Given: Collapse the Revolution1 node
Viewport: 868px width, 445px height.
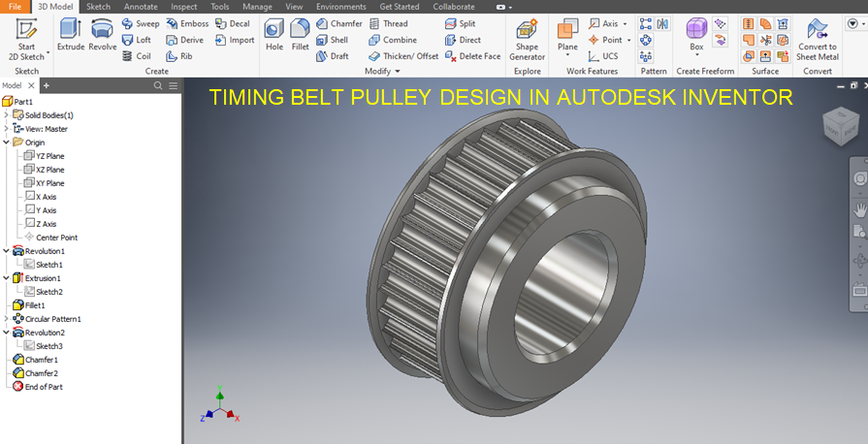Looking at the screenshot, I should click(6, 251).
